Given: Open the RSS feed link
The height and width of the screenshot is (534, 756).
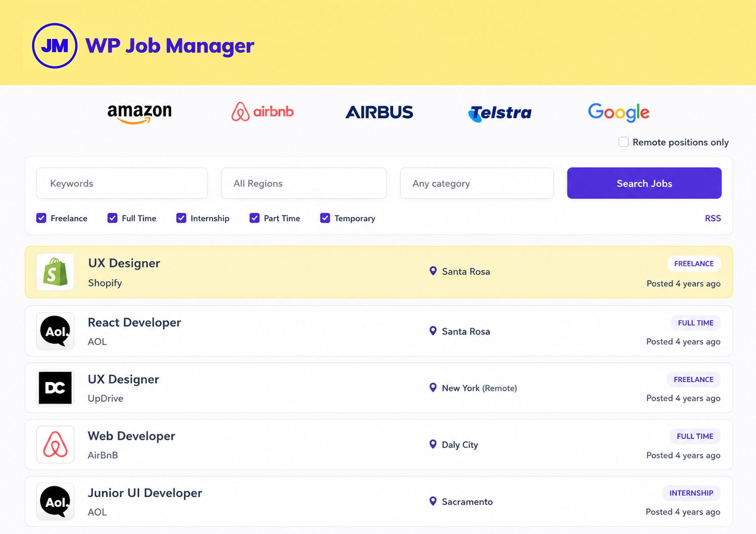Looking at the screenshot, I should 712,218.
